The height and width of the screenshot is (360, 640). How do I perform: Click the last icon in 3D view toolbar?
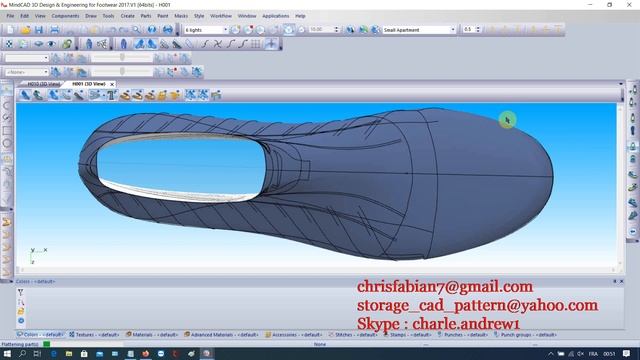tap(216, 95)
